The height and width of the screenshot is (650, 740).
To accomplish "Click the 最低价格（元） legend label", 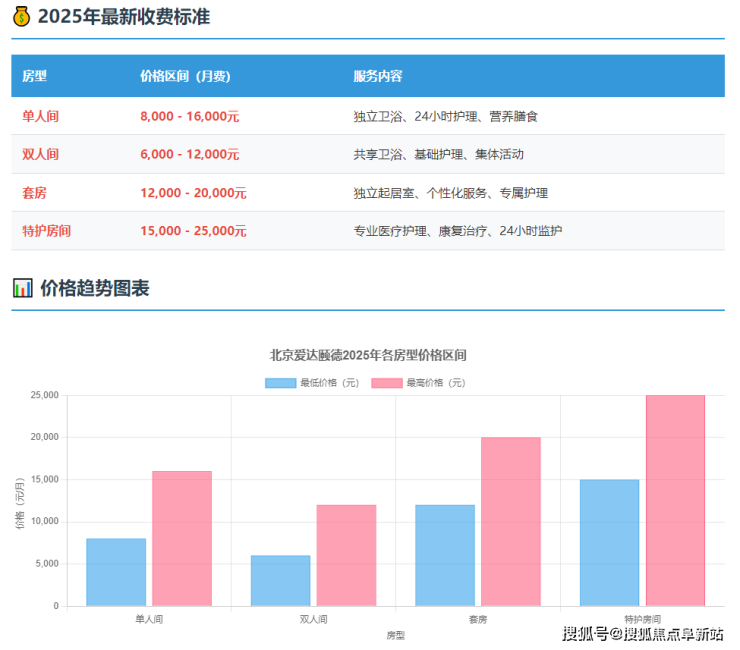I will pos(329,383).
